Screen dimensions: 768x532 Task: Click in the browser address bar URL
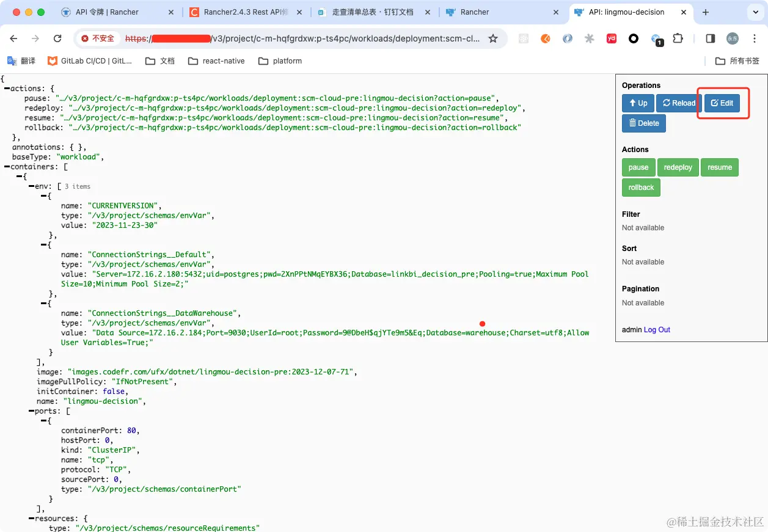pyautogui.click(x=302, y=38)
